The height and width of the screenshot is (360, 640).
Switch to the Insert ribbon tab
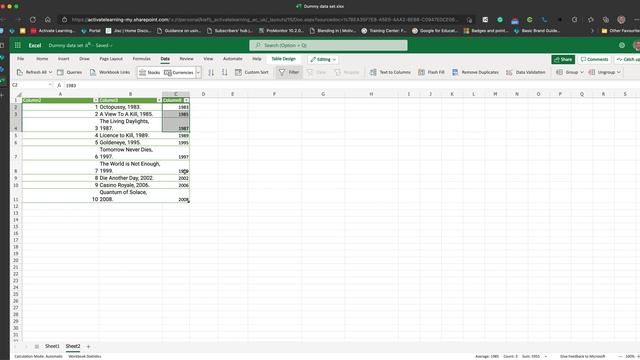tap(63, 59)
